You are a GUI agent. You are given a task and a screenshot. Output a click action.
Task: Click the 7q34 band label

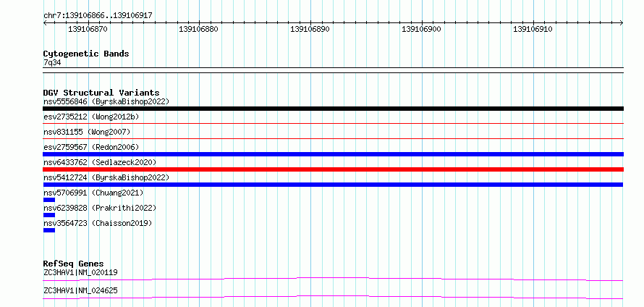(x=53, y=62)
